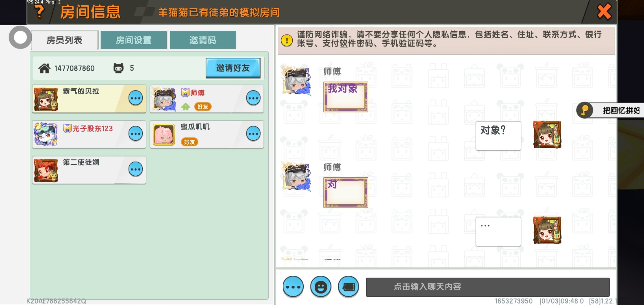
Task: Click the chat input field
Action: coord(488,287)
